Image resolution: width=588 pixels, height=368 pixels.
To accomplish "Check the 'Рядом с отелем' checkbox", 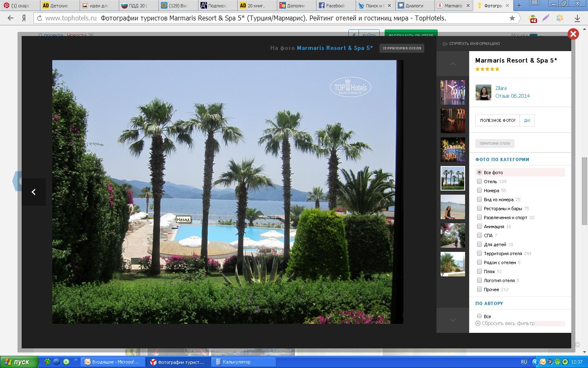I will point(479,262).
